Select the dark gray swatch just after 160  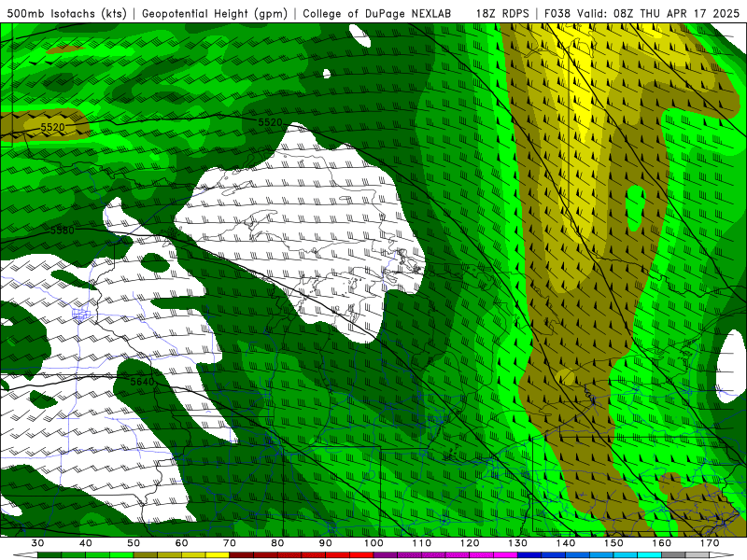[x=673, y=554]
